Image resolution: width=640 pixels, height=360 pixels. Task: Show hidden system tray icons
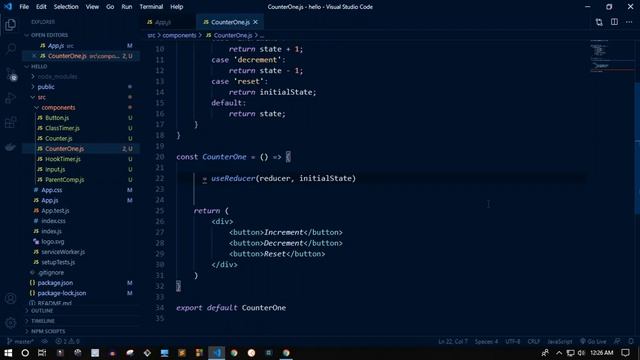pos(559,353)
